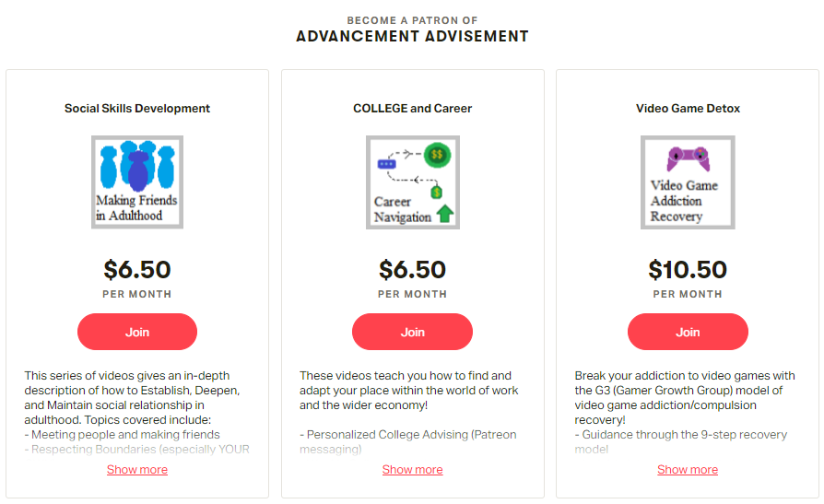This screenshot has height=504, width=824.
Task: Click the green double dollar coin icon
Action: point(437,155)
